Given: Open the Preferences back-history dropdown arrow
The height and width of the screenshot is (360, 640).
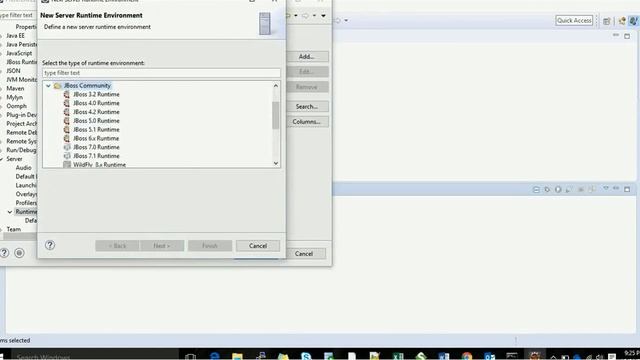Looking at the screenshot, I should tap(296, 16).
